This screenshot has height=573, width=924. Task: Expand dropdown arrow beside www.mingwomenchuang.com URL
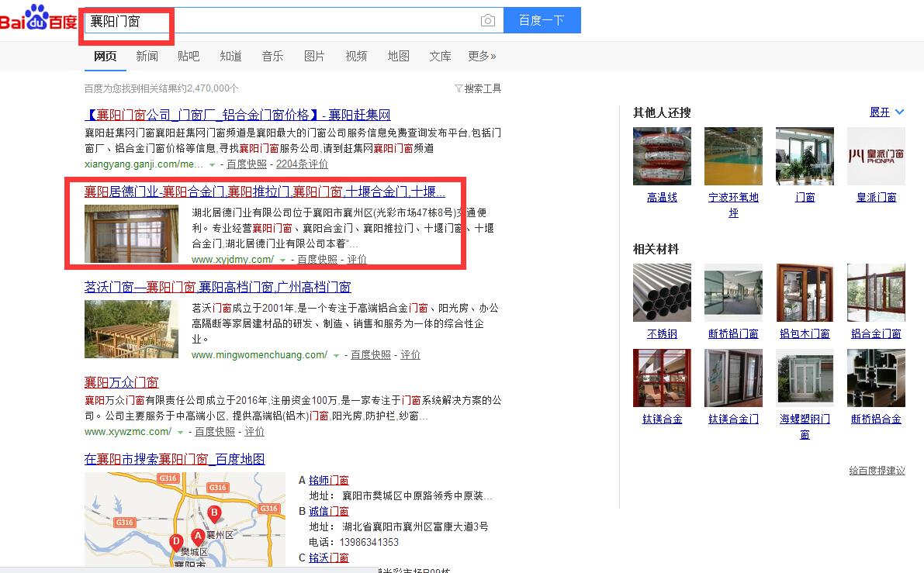pyautogui.click(x=337, y=356)
